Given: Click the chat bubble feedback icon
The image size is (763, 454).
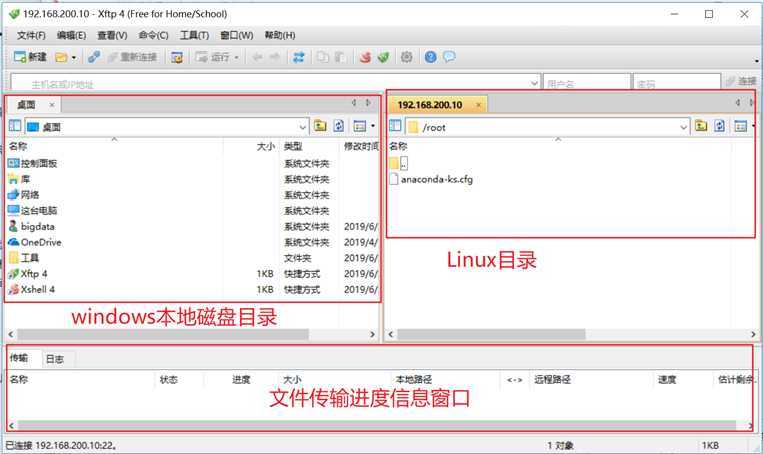Looking at the screenshot, I should click(x=449, y=57).
